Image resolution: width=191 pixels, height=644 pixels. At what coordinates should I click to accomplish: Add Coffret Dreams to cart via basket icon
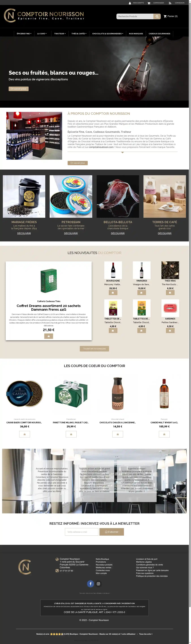pos(49,336)
